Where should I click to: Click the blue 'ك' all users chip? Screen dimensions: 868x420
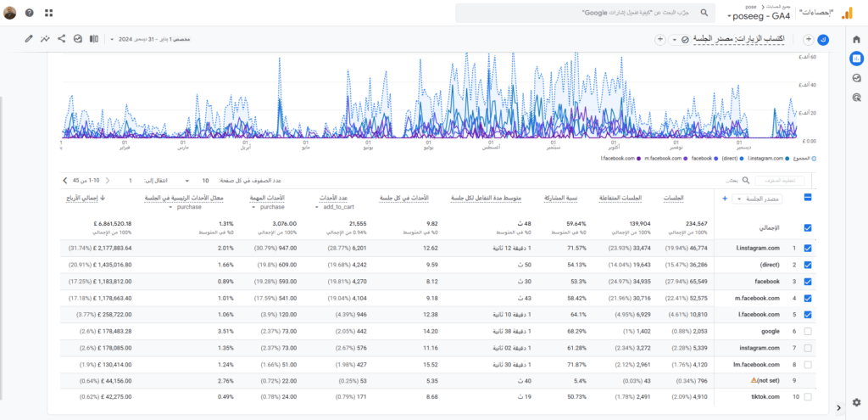coord(823,39)
